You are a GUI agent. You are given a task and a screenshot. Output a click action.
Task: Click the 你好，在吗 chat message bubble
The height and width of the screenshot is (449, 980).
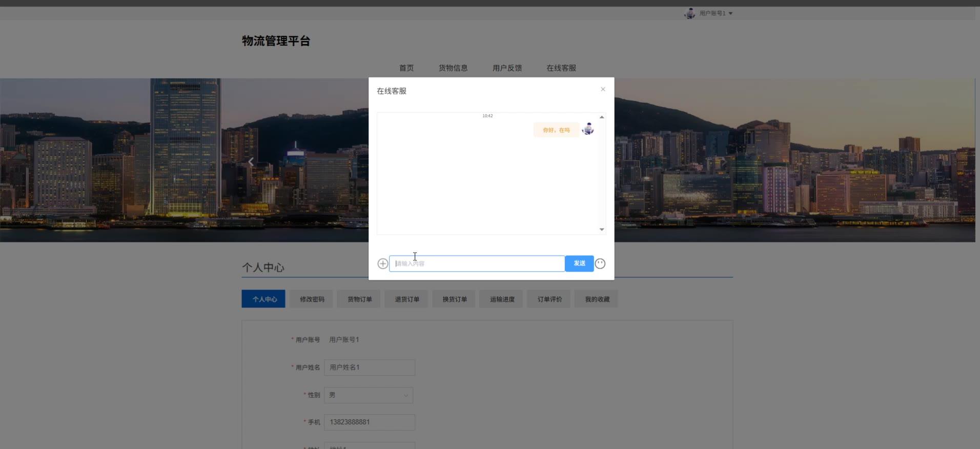[556, 130]
